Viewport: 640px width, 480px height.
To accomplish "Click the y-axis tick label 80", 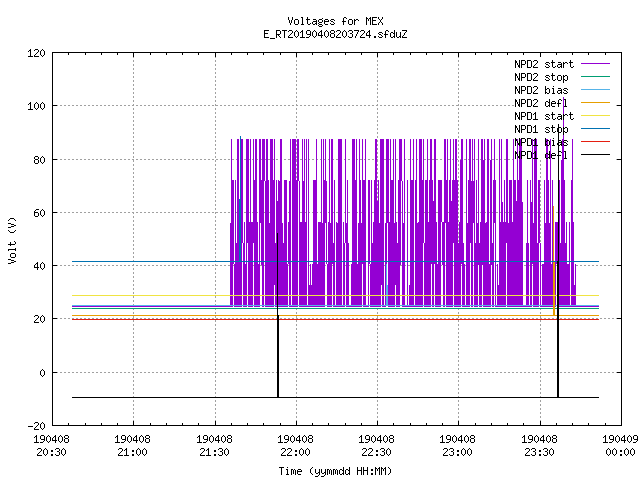I will 39,160.
